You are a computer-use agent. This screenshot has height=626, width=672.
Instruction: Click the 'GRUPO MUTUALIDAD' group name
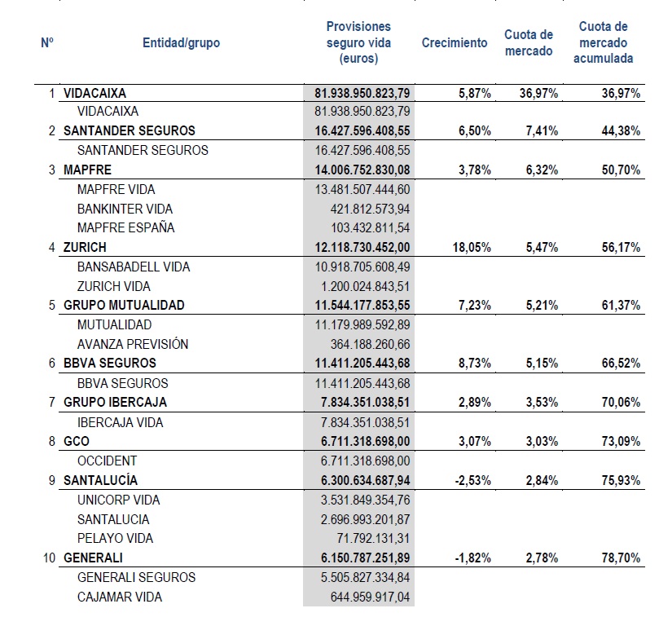(x=124, y=306)
